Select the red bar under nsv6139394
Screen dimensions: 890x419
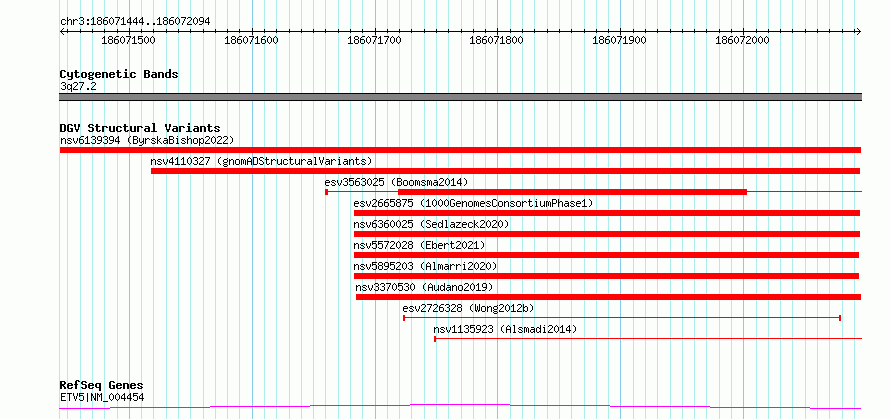[460, 150]
